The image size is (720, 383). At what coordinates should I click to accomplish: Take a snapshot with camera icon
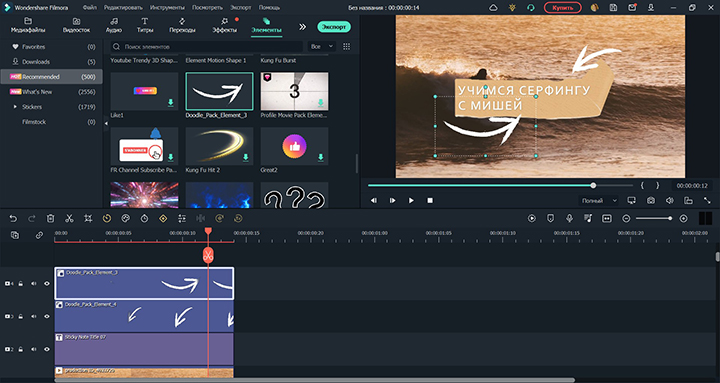click(x=651, y=201)
